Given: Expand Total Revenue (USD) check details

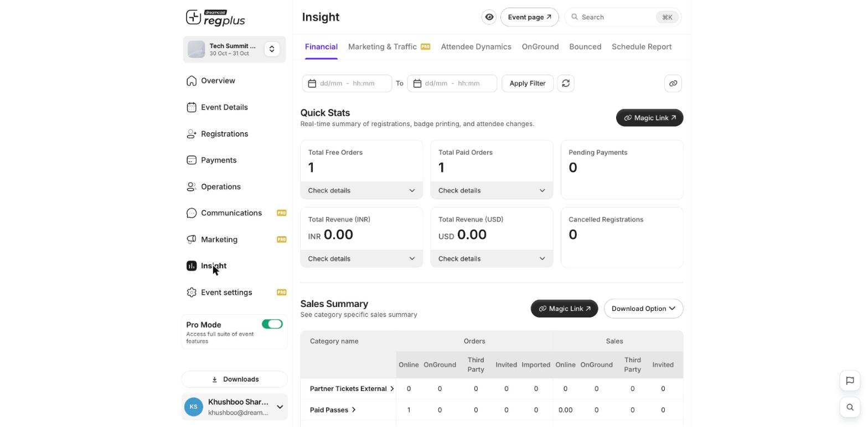Looking at the screenshot, I should tap(492, 259).
